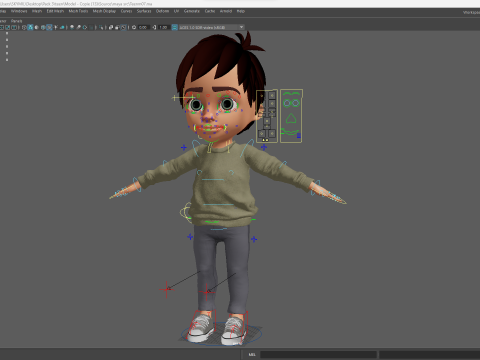Open the Mesh Tools menu

[78, 11]
